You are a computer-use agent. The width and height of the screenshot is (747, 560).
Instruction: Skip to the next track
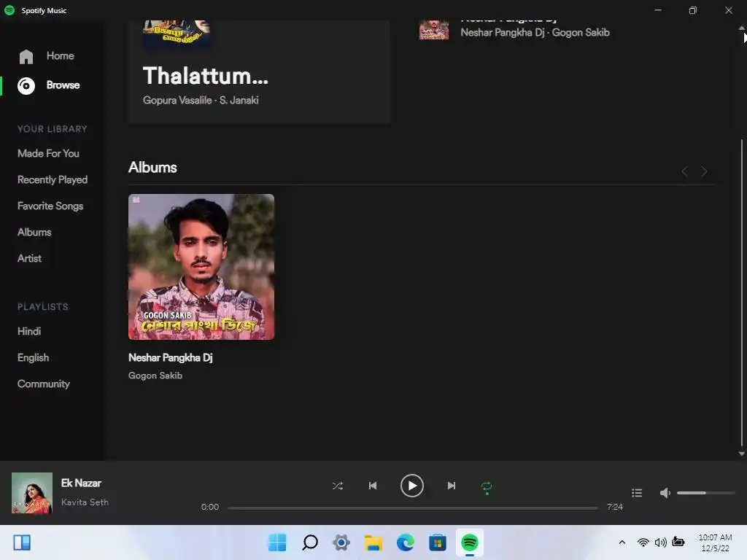coord(451,486)
